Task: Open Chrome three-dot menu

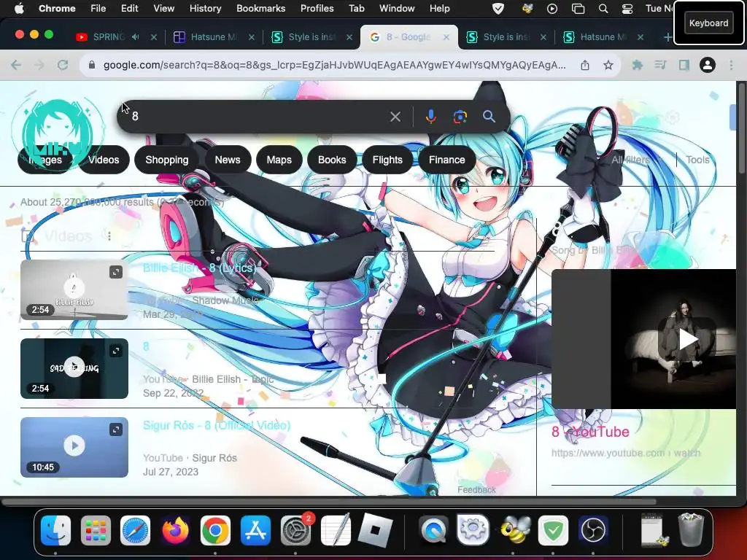Action: click(x=731, y=65)
